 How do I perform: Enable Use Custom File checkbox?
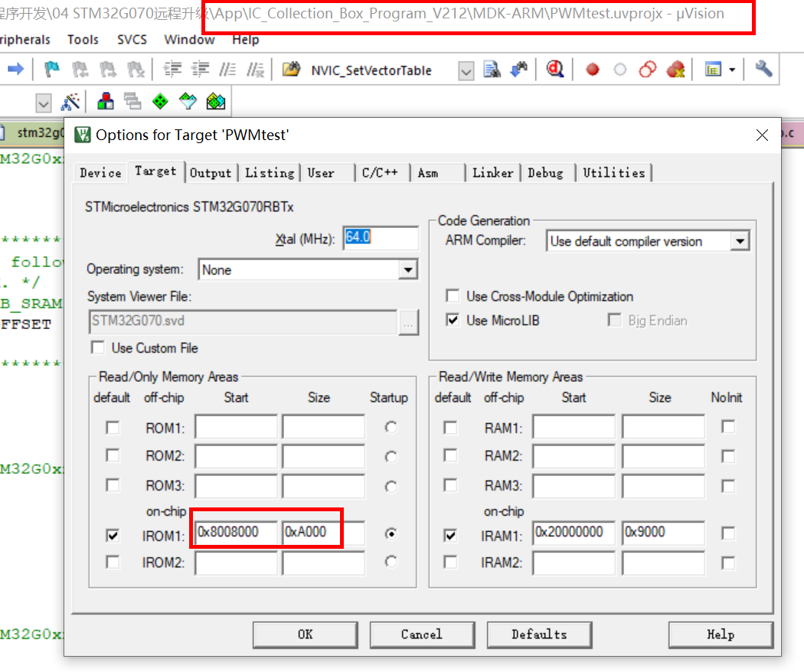pos(97,347)
